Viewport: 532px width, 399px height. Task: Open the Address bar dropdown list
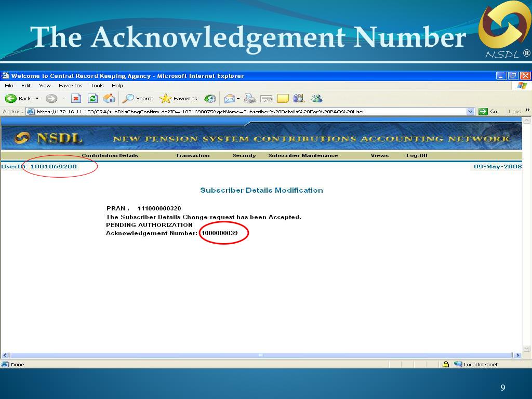[x=470, y=111]
